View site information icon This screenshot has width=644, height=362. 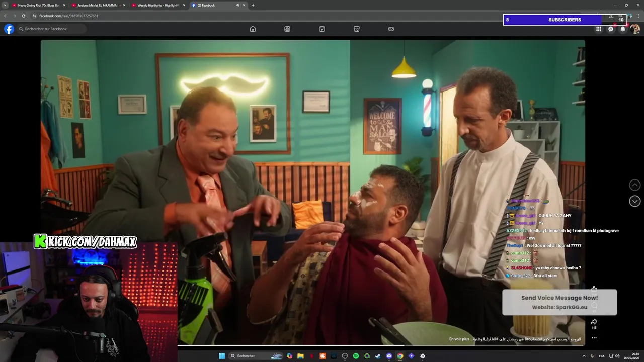35,16
